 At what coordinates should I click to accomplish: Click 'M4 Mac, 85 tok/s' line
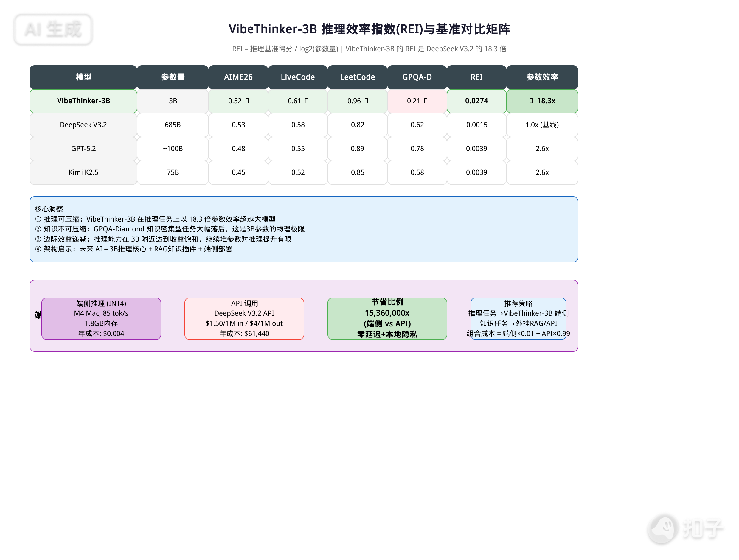tap(101, 313)
